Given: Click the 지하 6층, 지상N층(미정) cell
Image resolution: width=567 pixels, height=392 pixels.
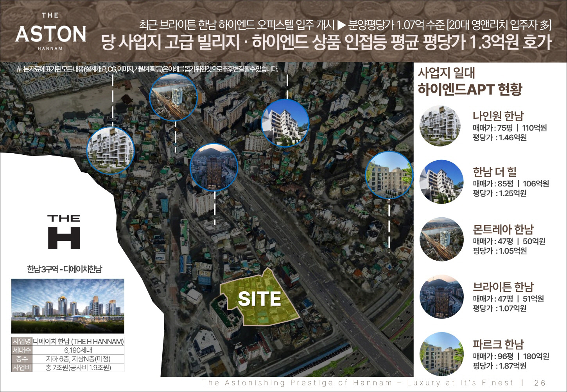Looking at the screenshot, I should [x=78, y=359].
